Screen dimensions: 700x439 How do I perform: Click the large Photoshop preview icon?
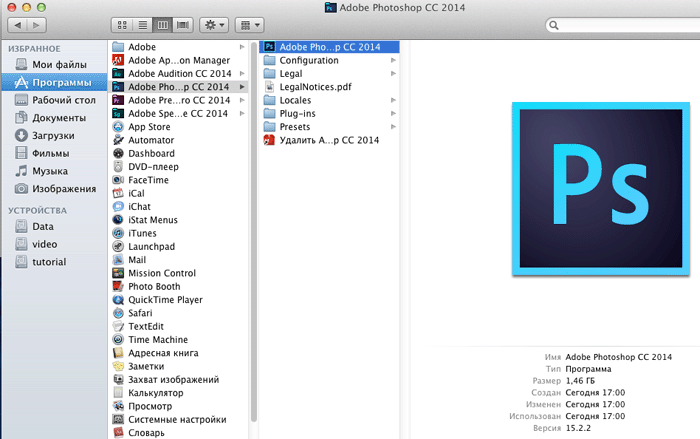coord(601,188)
